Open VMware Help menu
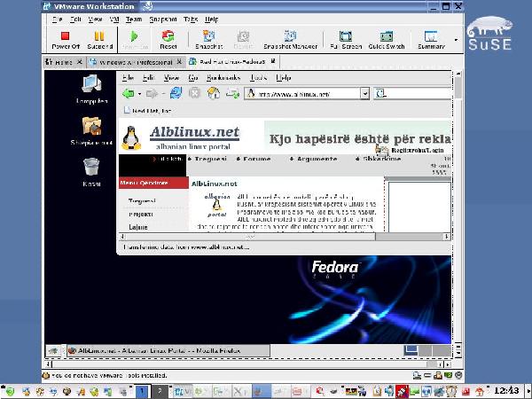This screenshot has width=532, height=399. click(211, 20)
